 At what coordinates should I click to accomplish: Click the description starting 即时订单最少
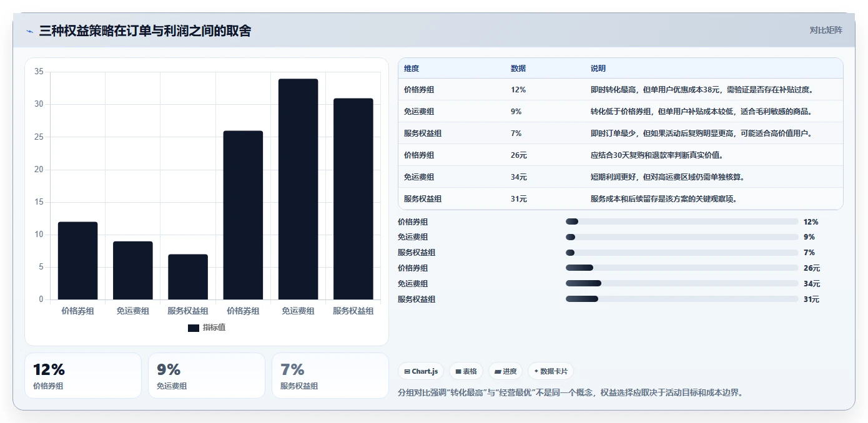point(701,134)
